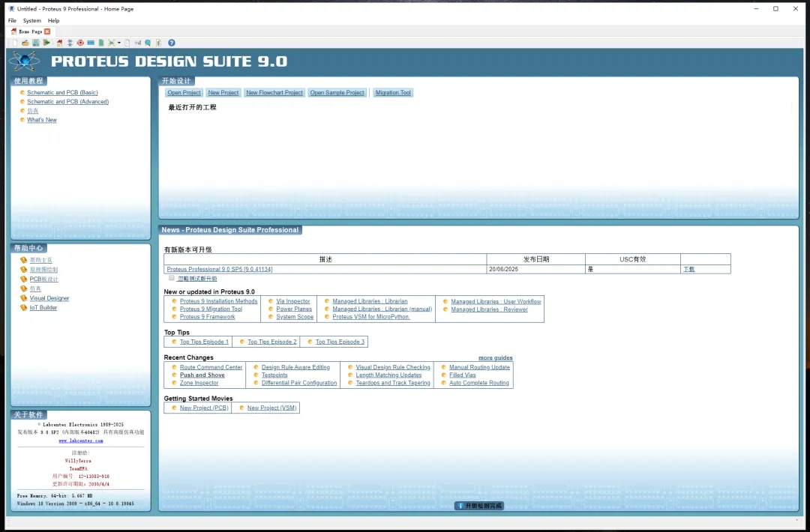Open Proteus 9 Migration Tool link
Viewport: 810px width, 532px height.
point(211,309)
